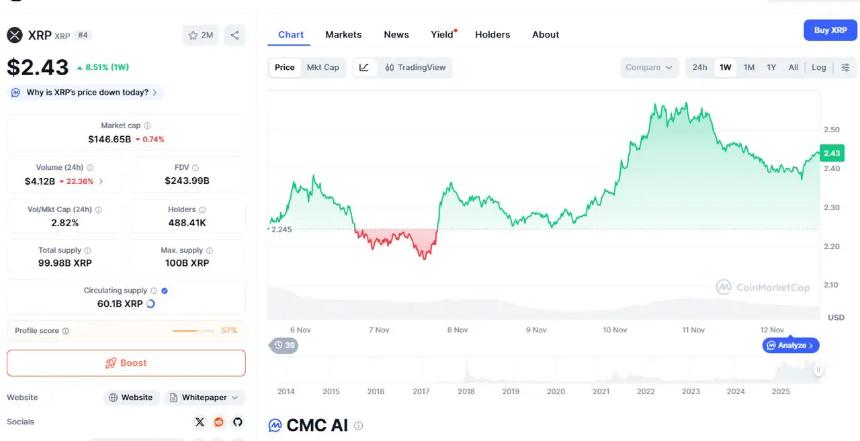
Task: Toggle chart to Mkt Cap view
Action: click(323, 68)
